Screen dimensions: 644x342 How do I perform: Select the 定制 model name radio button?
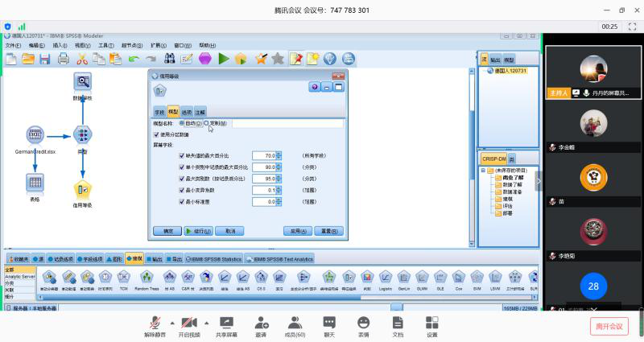tap(206, 123)
